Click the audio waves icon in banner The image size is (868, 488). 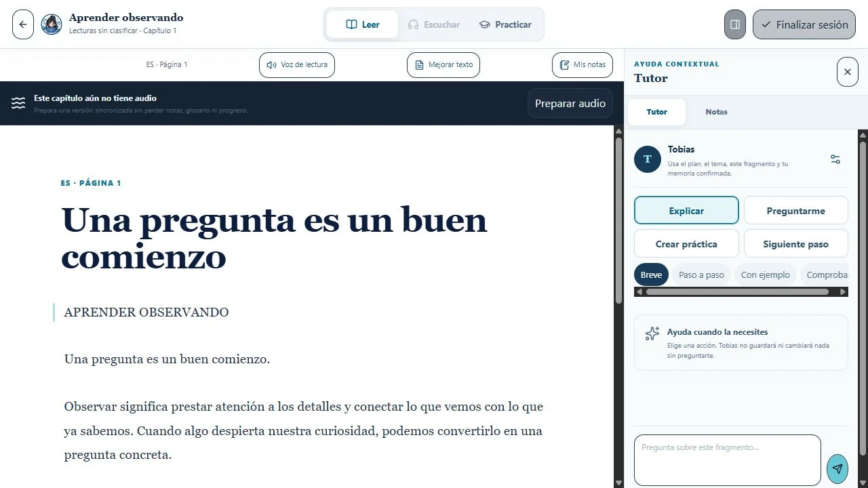(18, 104)
